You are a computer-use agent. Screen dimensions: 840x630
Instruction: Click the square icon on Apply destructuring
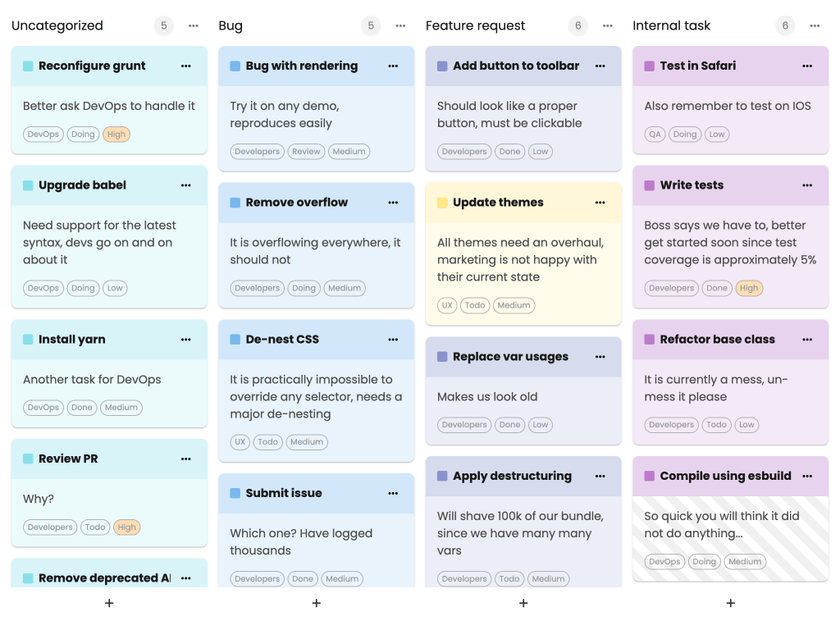(x=440, y=477)
